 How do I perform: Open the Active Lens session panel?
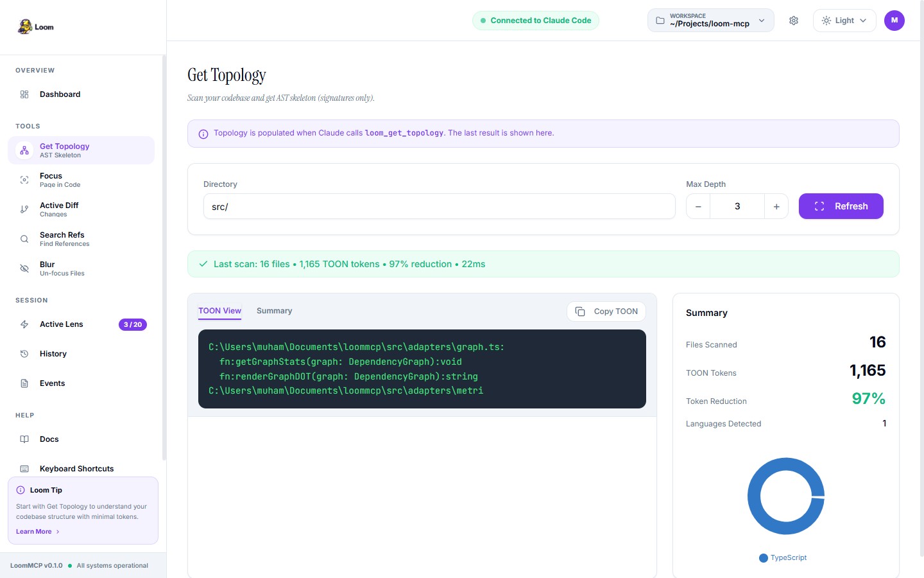coord(62,324)
